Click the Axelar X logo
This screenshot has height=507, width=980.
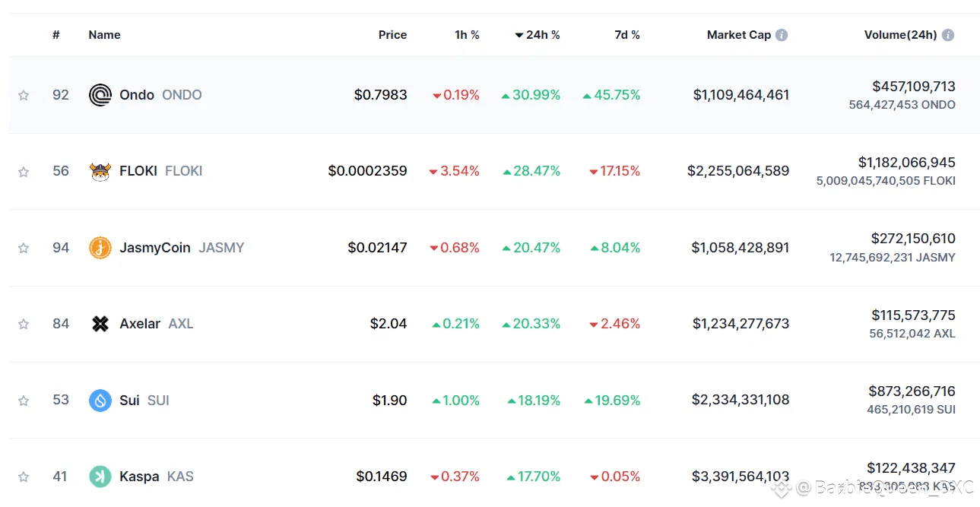coord(100,324)
